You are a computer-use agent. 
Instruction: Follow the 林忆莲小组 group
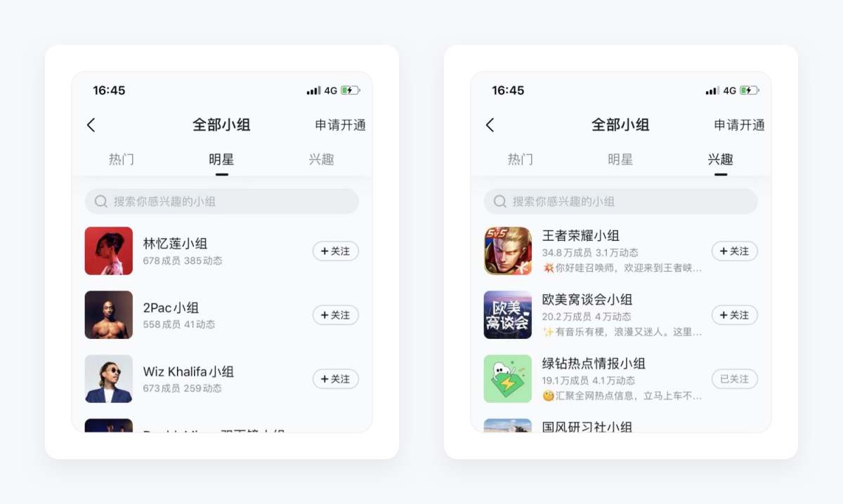coord(336,251)
